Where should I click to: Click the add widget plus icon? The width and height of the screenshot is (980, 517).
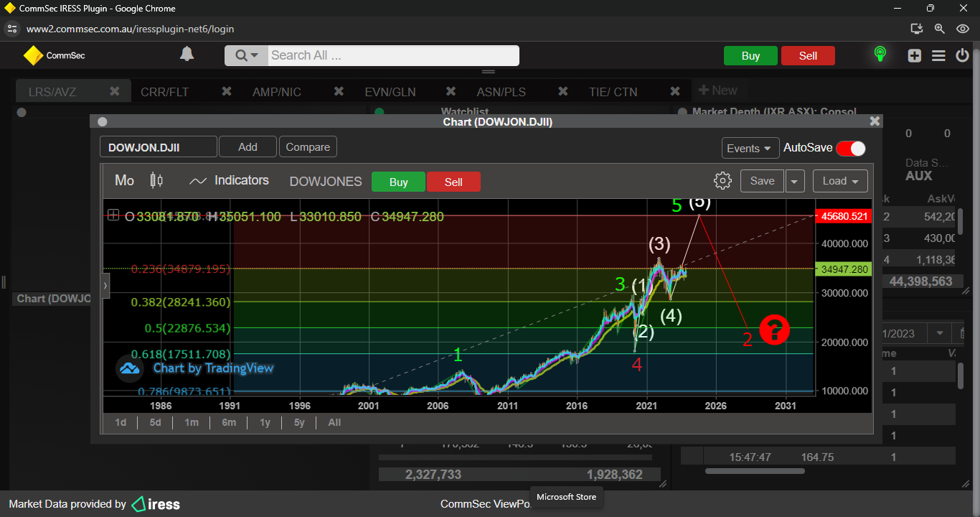[x=914, y=56]
